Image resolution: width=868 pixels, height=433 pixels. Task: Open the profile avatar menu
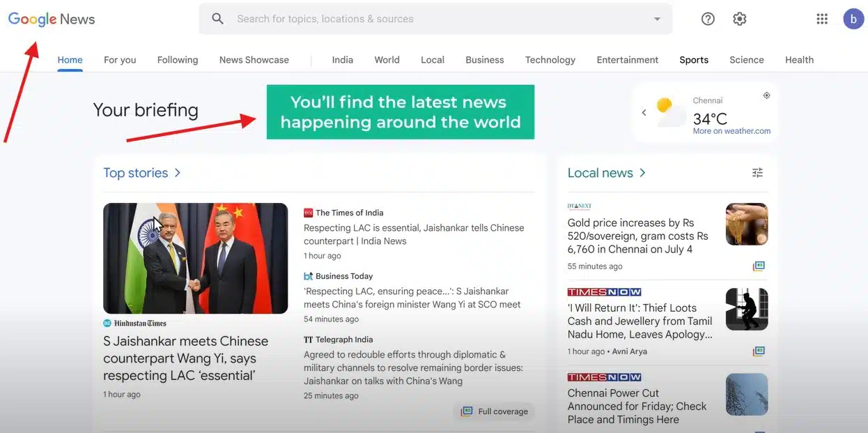[853, 18]
